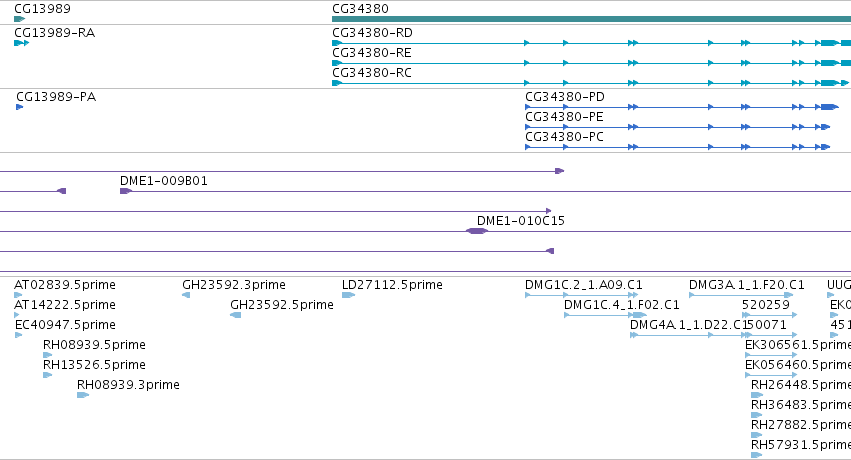The image size is (851, 460).
Task: Select transcript CG13989-RA
Action: point(54,33)
